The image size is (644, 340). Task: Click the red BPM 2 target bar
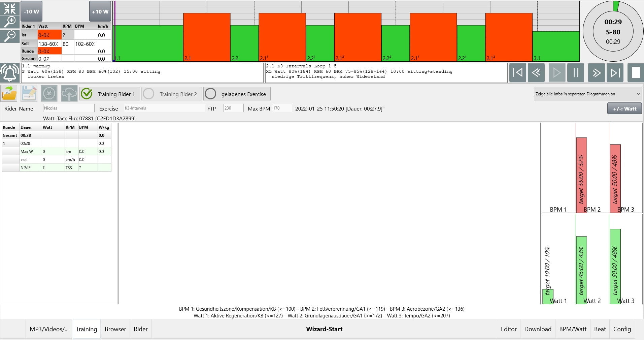581,175
